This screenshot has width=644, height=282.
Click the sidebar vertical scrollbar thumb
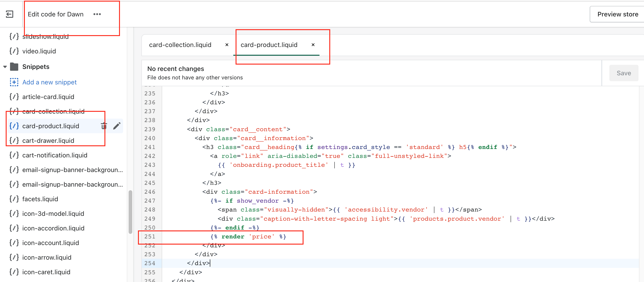130,212
